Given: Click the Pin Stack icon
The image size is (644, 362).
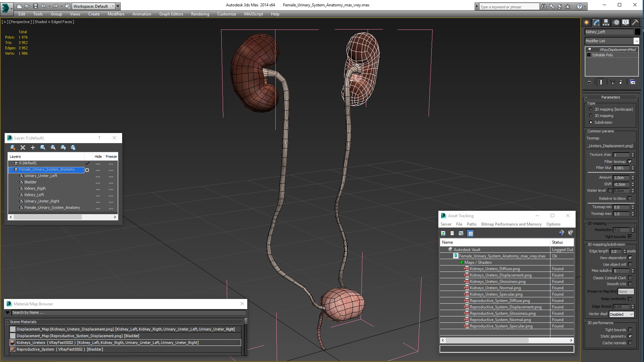Looking at the screenshot, I should (x=589, y=82).
